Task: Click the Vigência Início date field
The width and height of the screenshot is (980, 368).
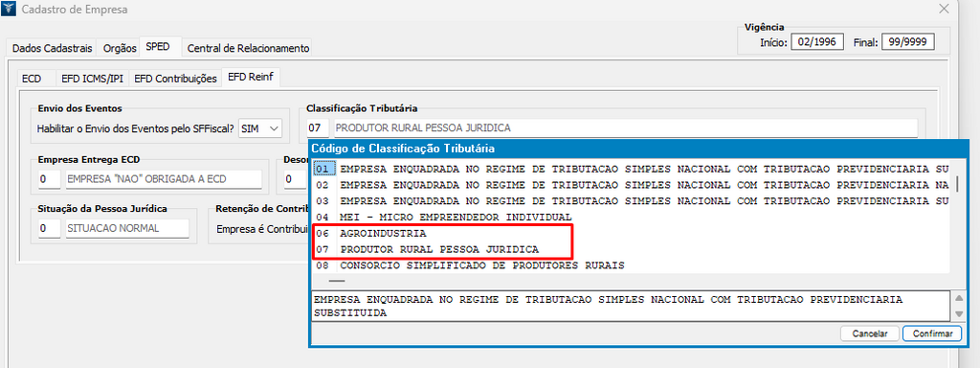Action: 817,42
